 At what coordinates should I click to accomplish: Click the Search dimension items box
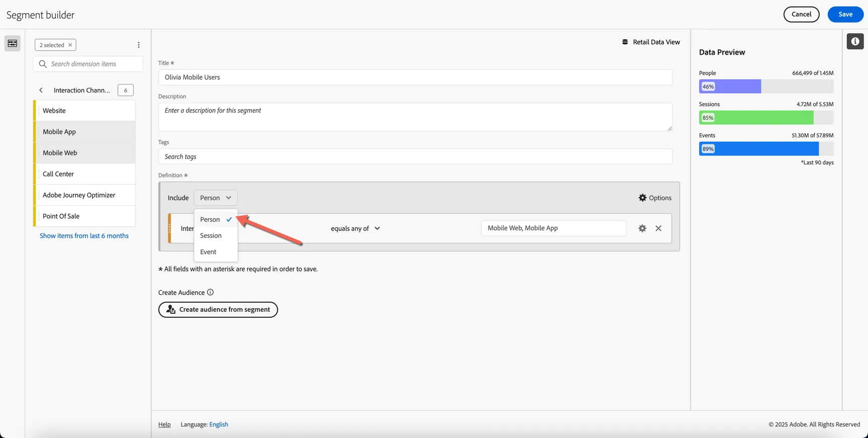[x=88, y=64]
